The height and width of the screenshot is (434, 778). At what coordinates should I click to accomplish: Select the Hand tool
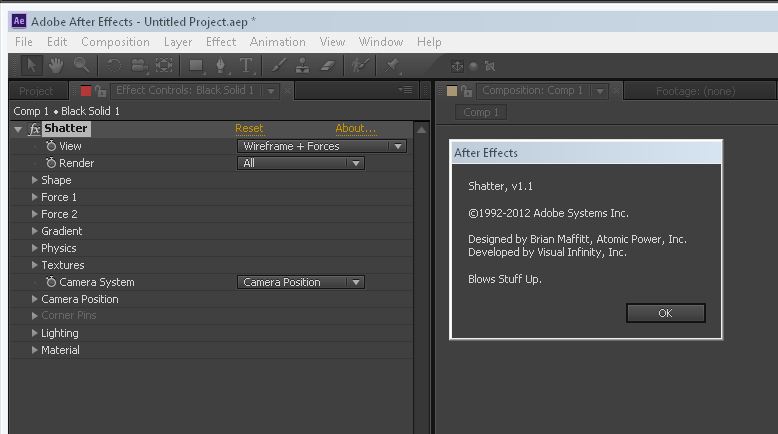click(x=56, y=65)
